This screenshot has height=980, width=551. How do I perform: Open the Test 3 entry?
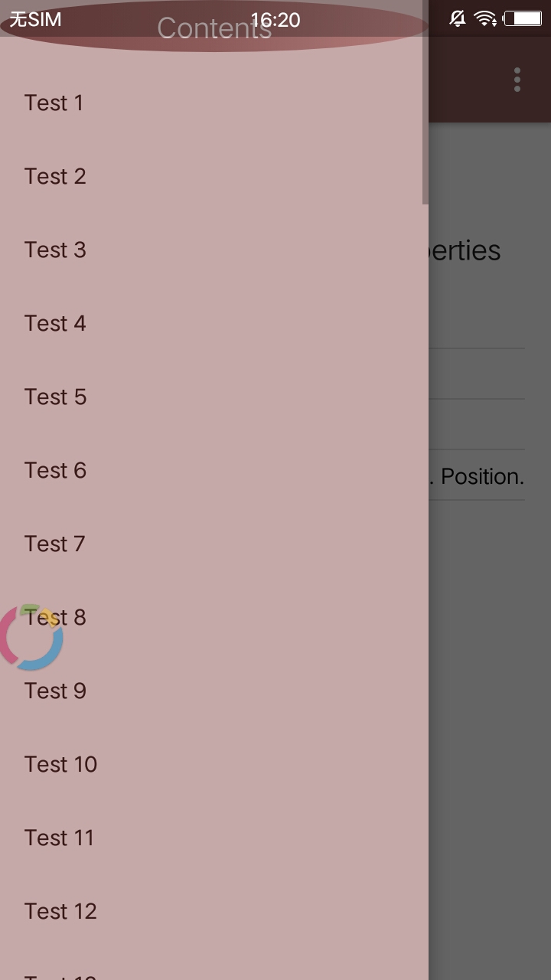click(214, 250)
